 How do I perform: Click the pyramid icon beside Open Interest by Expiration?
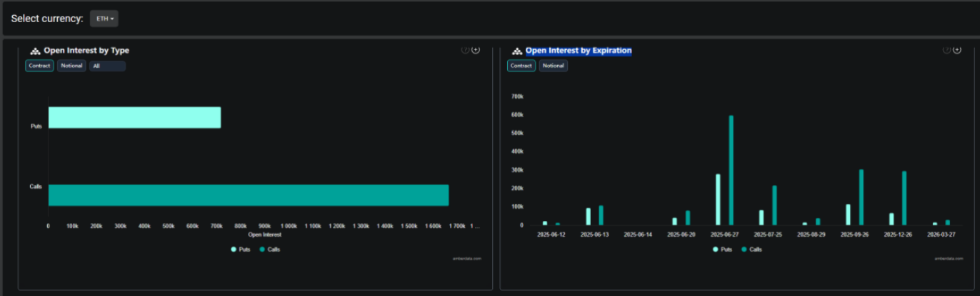516,51
